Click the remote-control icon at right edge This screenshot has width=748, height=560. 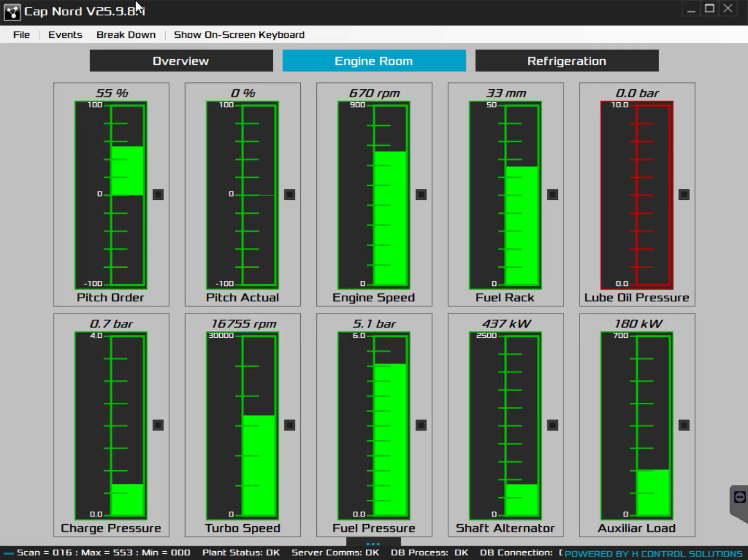click(739, 497)
